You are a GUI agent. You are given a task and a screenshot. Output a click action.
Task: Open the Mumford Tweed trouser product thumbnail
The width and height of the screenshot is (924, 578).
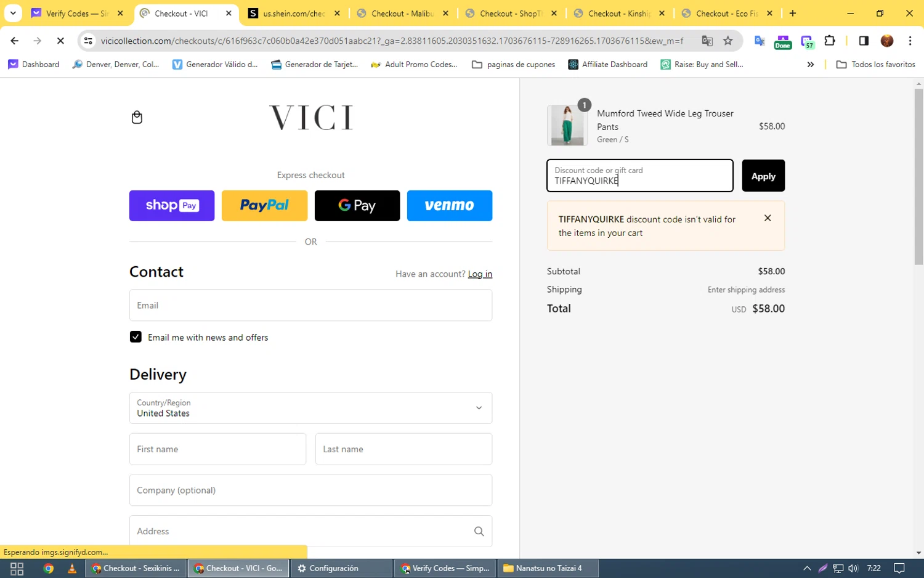coord(567,126)
